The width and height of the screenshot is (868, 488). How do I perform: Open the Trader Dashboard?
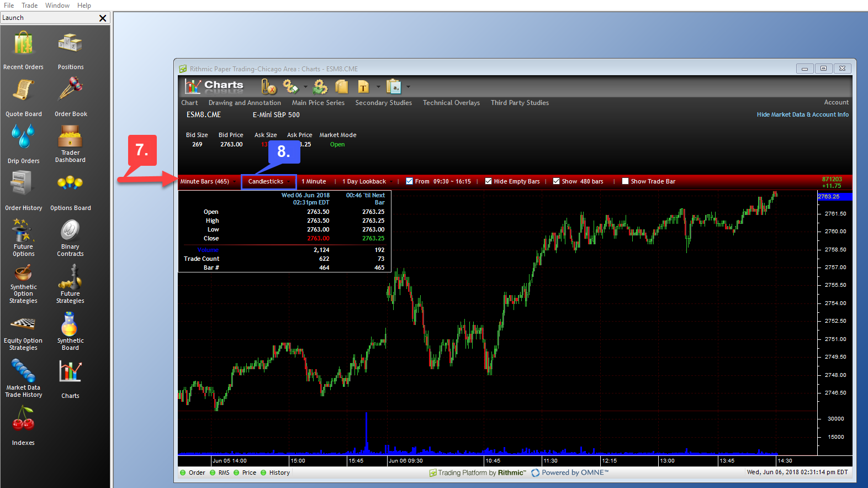[x=70, y=144]
